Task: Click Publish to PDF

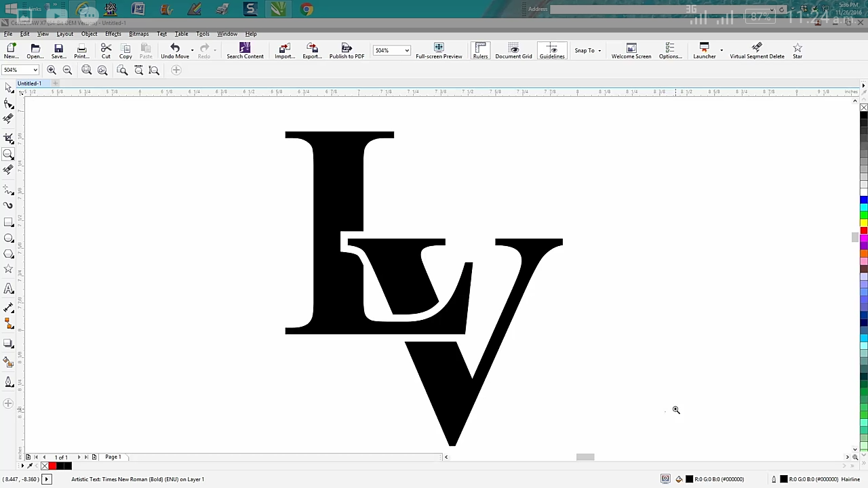Action: pyautogui.click(x=347, y=51)
